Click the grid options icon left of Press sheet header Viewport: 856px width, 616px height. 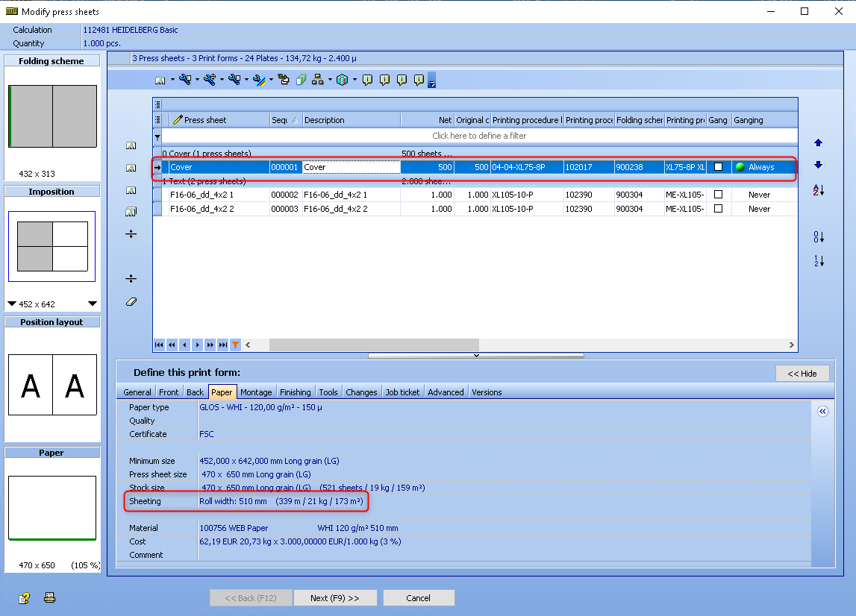pos(157,120)
